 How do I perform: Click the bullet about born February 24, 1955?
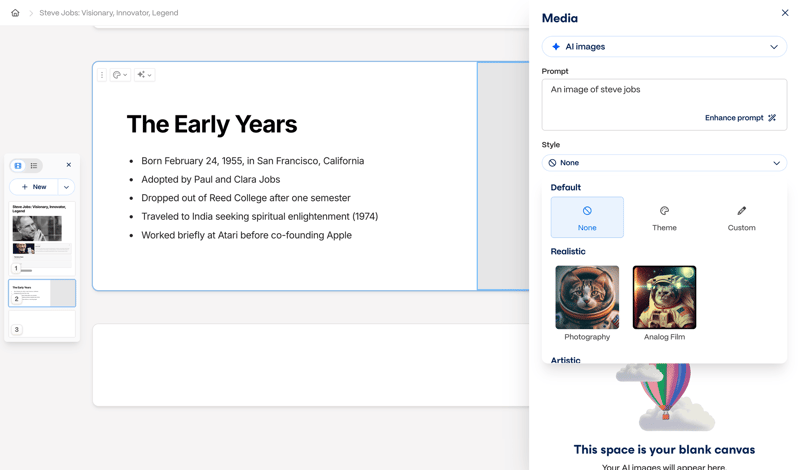tap(253, 161)
